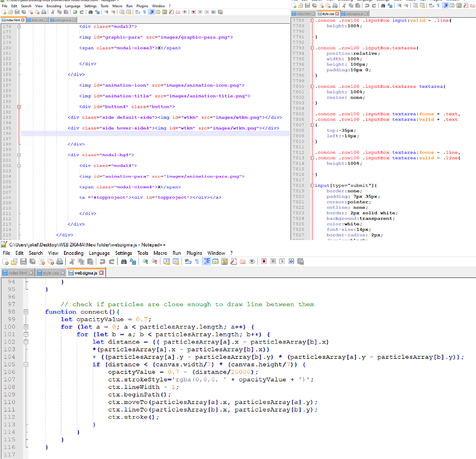Collapse the CSS rule fold at line 7800

(312, 86)
